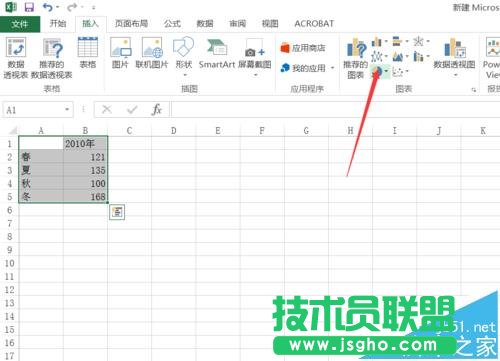Select column D header
Screen dimensions: 500x361
(173, 130)
